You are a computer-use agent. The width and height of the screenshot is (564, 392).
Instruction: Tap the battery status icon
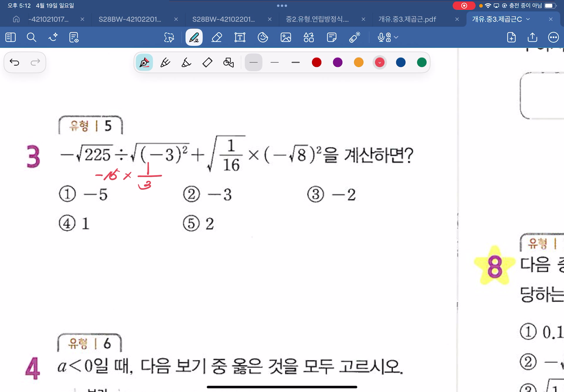550,6
